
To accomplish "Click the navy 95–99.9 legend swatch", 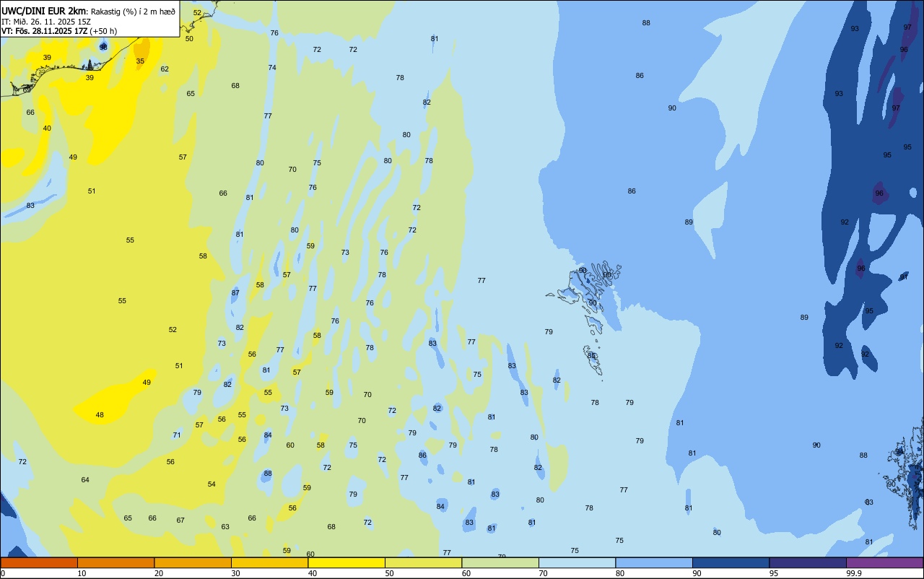I will tap(808, 562).
